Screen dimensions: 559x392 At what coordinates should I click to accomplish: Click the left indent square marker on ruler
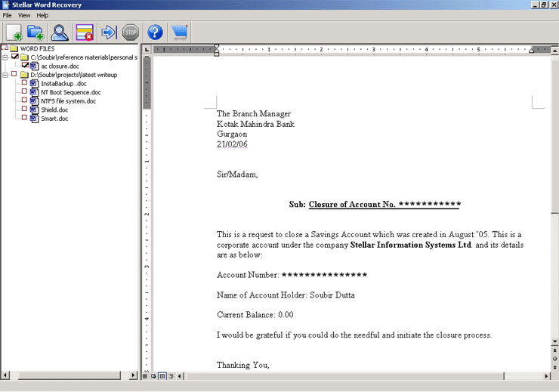pos(216,54)
